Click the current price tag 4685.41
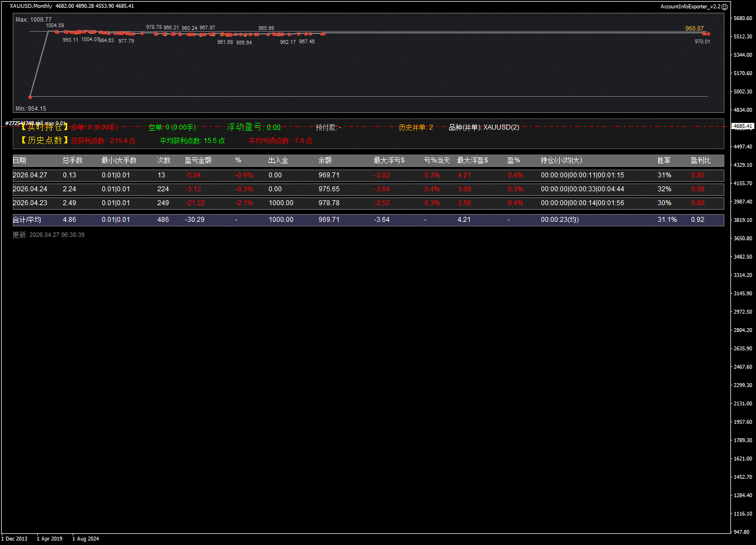Screen dimensions: 756x545 743,126
